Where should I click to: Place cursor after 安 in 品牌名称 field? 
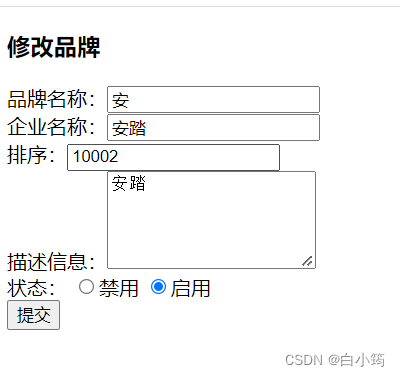pyautogui.click(x=129, y=100)
